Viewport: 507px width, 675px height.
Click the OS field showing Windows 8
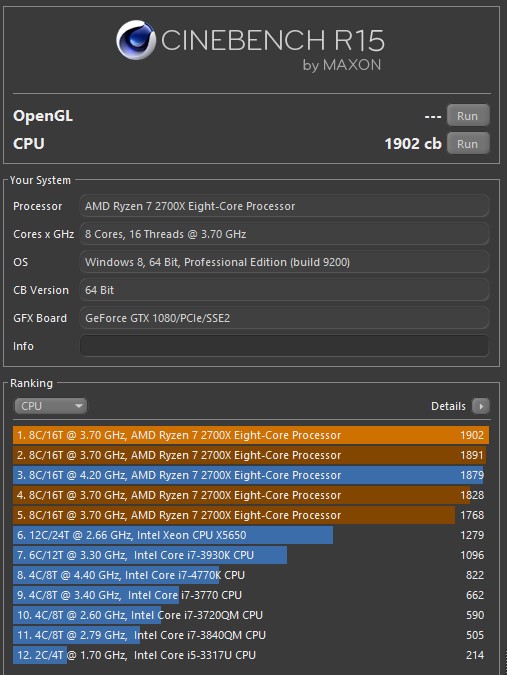pos(284,262)
